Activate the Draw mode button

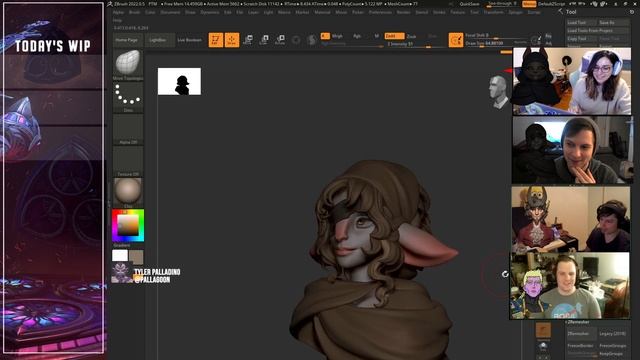(232, 40)
